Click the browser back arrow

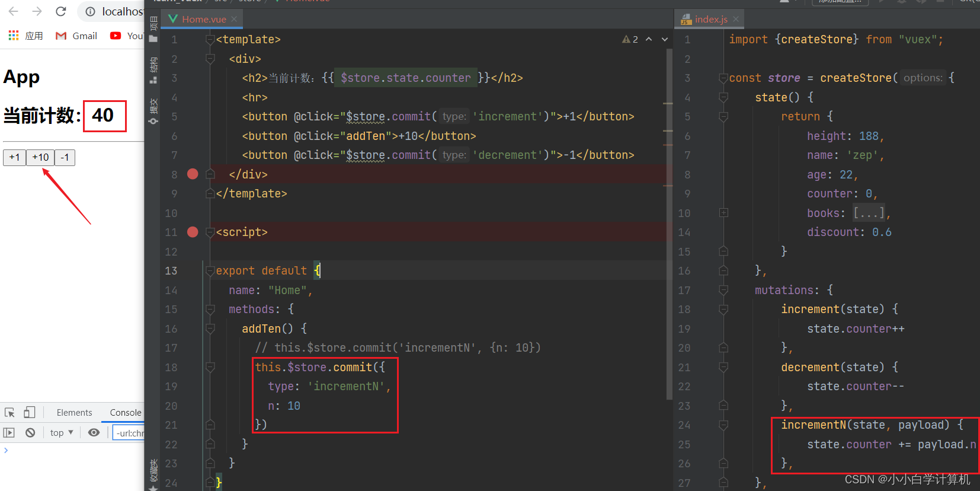click(x=13, y=11)
